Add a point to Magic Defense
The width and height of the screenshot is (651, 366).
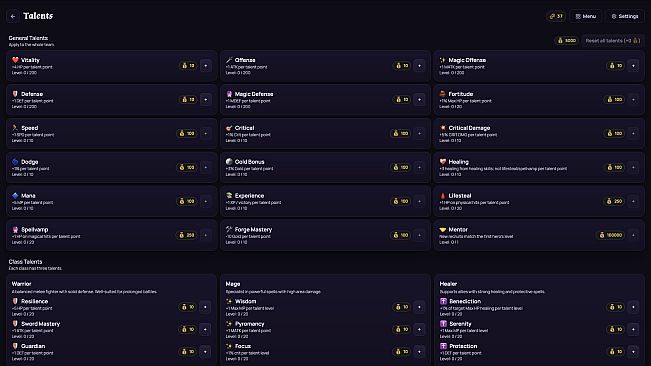pos(419,100)
